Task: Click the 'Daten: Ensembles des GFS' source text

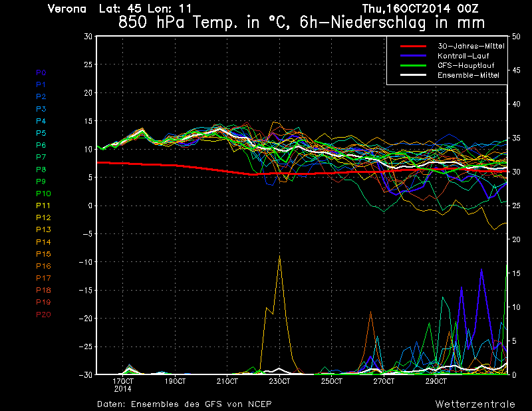Action: tap(184, 404)
